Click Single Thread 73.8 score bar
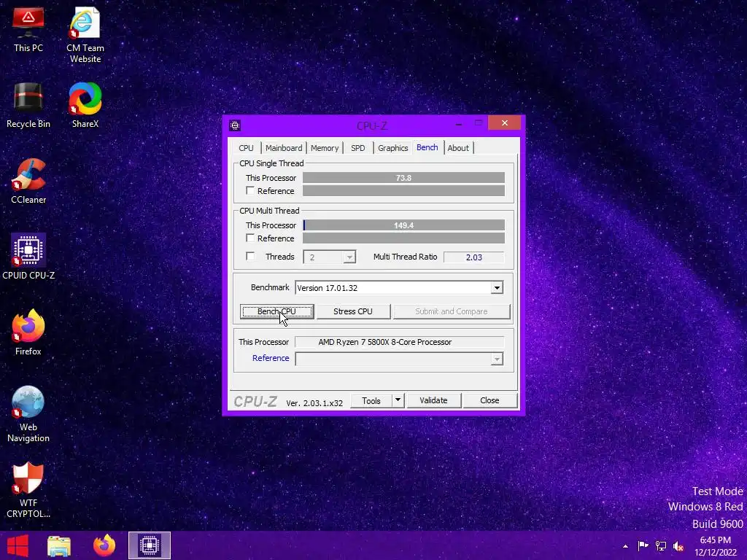The height and width of the screenshot is (560, 747). click(x=403, y=178)
